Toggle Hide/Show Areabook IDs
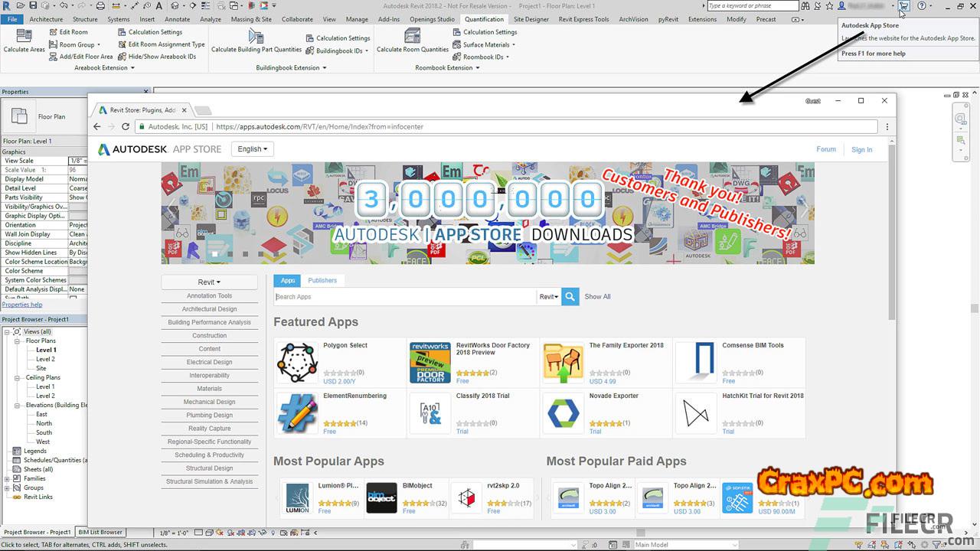This screenshot has height=551, width=980. pos(157,57)
